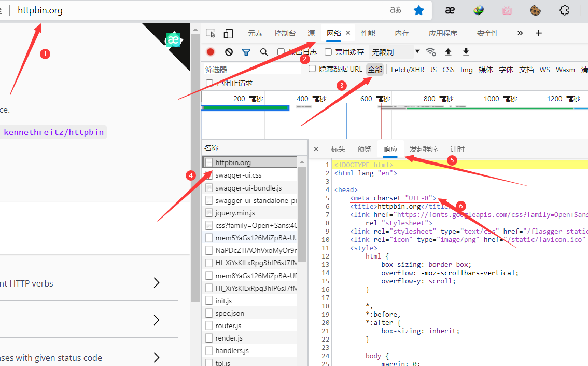Enable the 禁用缓存 checkbox
The width and height of the screenshot is (588, 366).
pyautogui.click(x=328, y=52)
